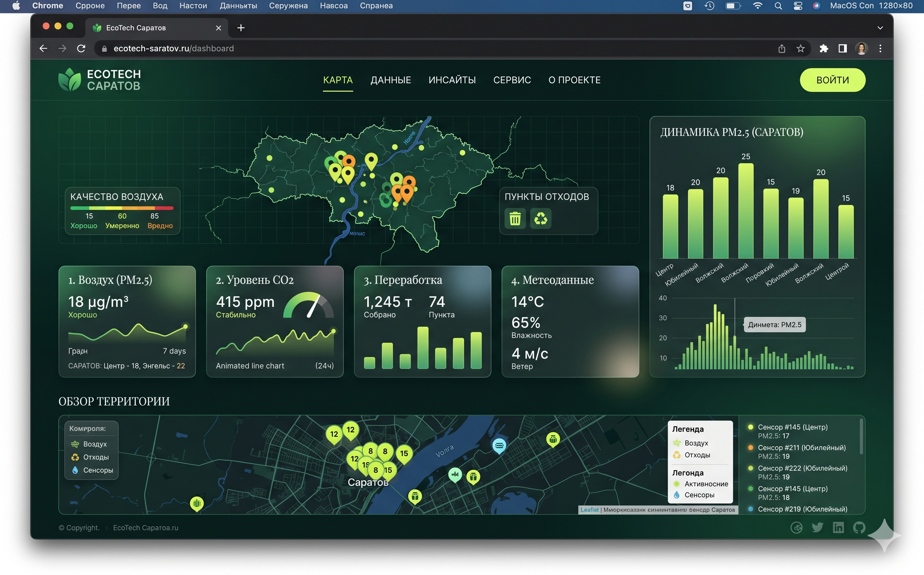Open the ДАННЫЕ nav tab

coord(391,80)
